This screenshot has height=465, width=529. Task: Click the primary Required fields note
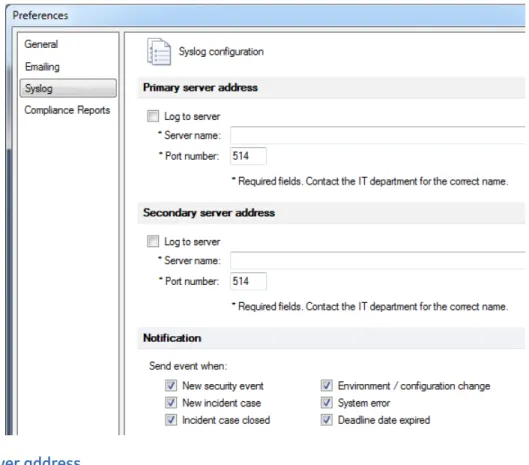[370, 181]
